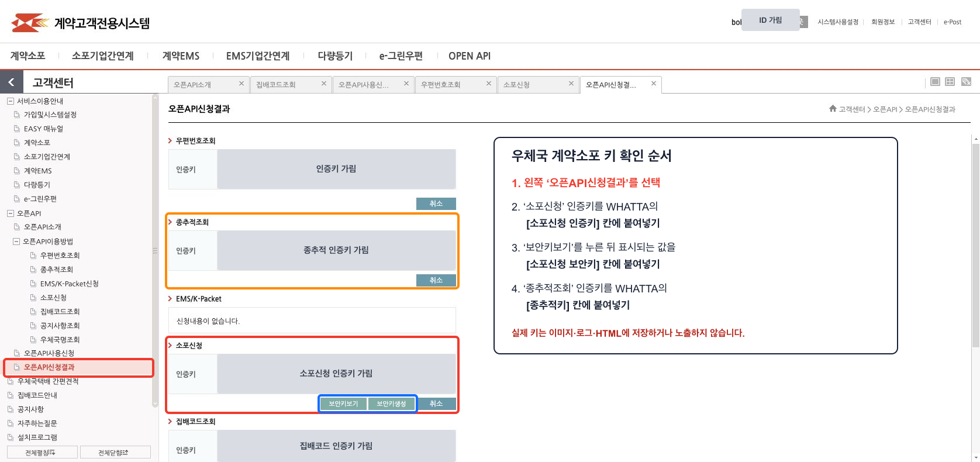Open the OPEN API main menu
The width and height of the screenshot is (980, 462).
470,56
